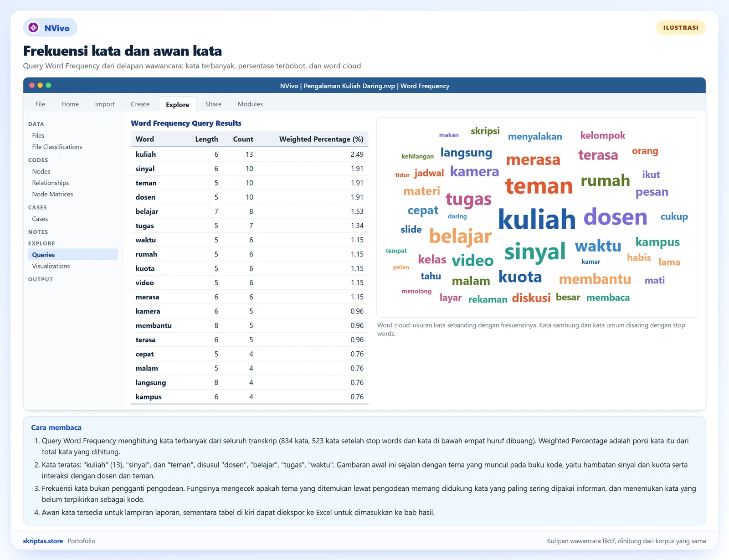The image size is (729, 560).
Task: Click the Count column header
Action: [x=243, y=139]
